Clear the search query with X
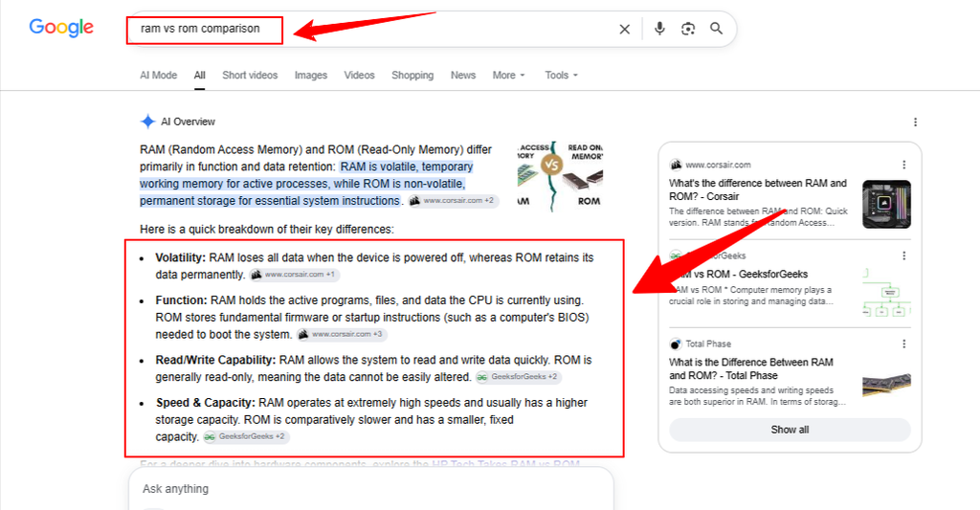This screenshot has height=510, width=980. pyautogui.click(x=624, y=29)
